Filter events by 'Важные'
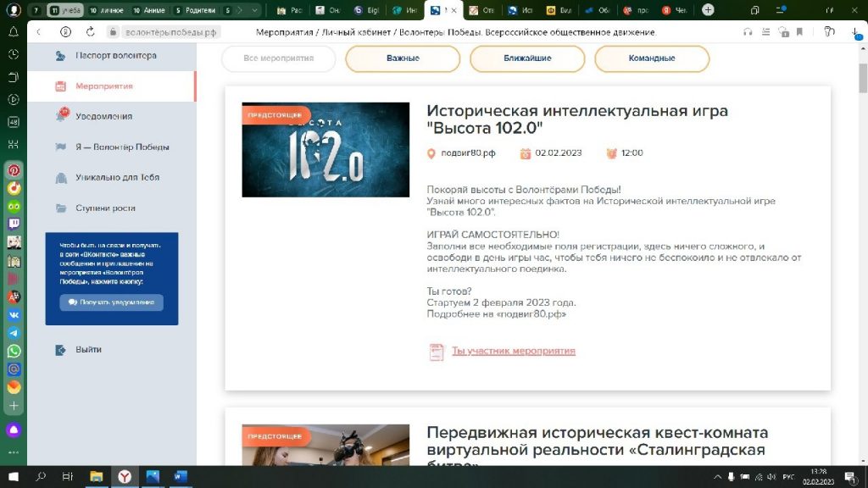This screenshot has height=488, width=868. point(403,58)
